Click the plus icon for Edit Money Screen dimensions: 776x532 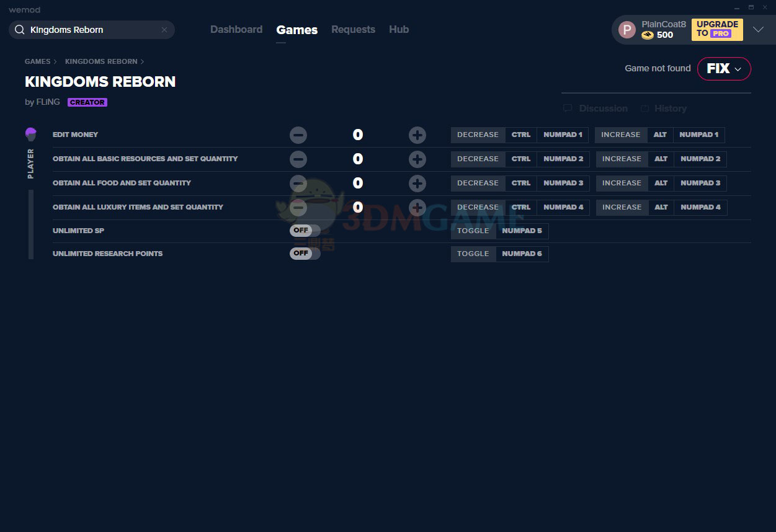pos(417,135)
